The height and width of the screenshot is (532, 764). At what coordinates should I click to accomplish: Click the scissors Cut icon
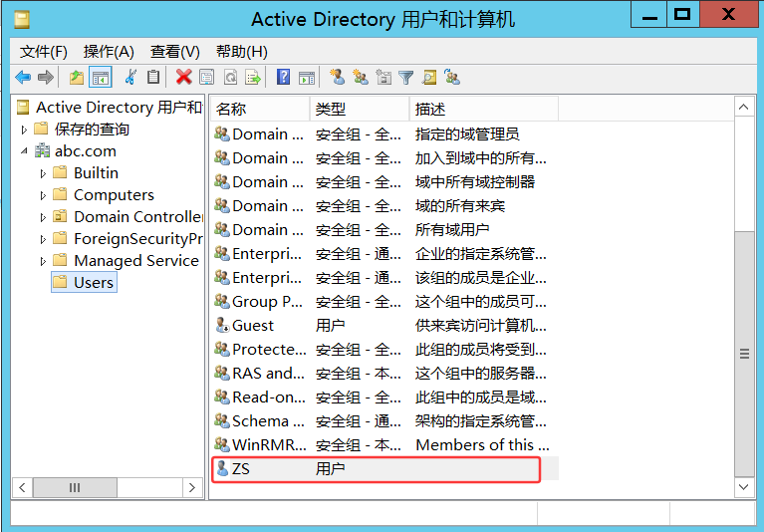130,77
